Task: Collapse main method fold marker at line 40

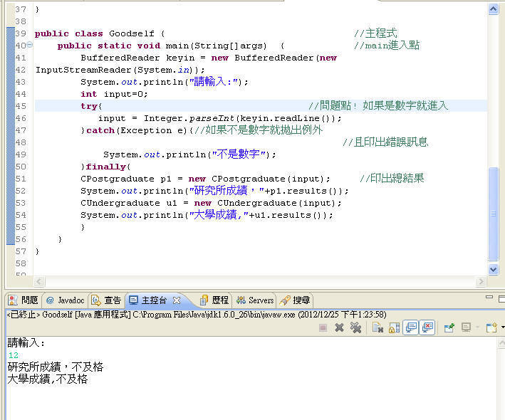Action: coord(30,45)
